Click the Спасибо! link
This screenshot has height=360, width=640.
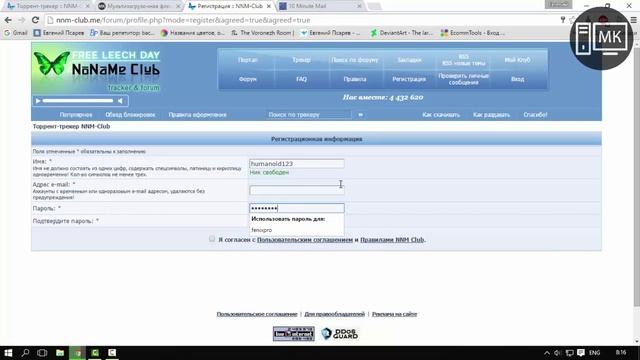pyautogui.click(x=535, y=115)
